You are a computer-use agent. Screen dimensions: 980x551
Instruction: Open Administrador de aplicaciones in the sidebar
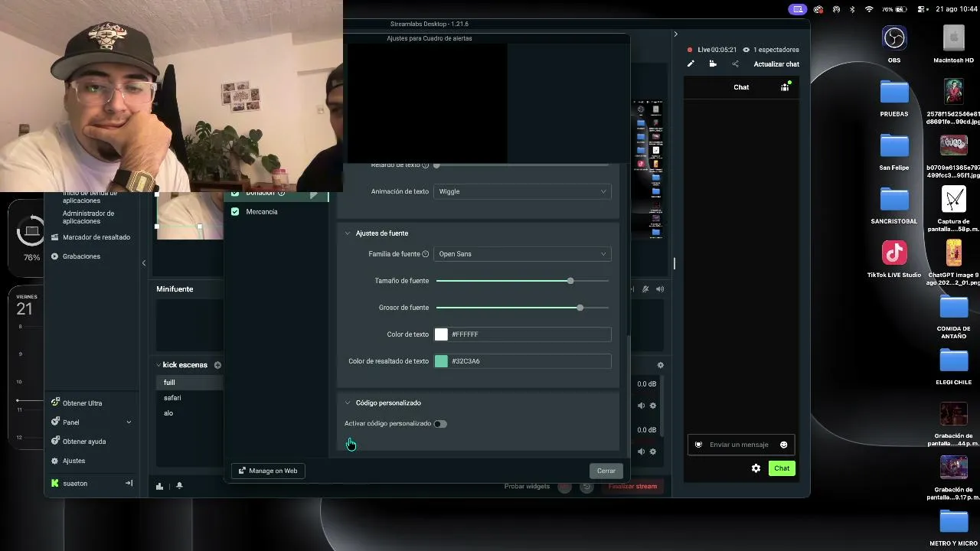coord(89,217)
